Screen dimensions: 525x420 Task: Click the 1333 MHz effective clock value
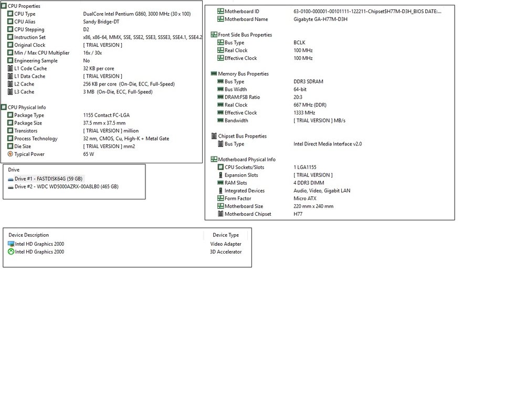click(x=304, y=112)
